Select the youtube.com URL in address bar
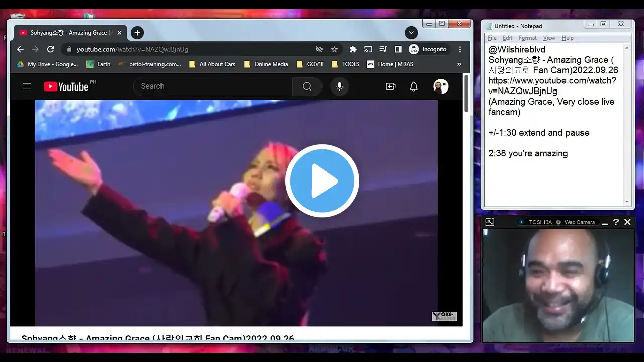644x362 pixels. 132,49
